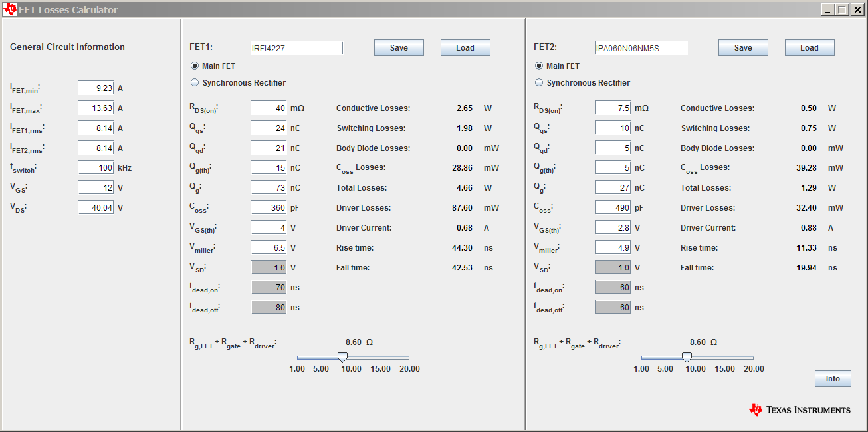The height and width of the screenshot is (432, 868).
Task: Click FET2 Vmiller field showing 4.9
Action: click(x=613, y=247)
